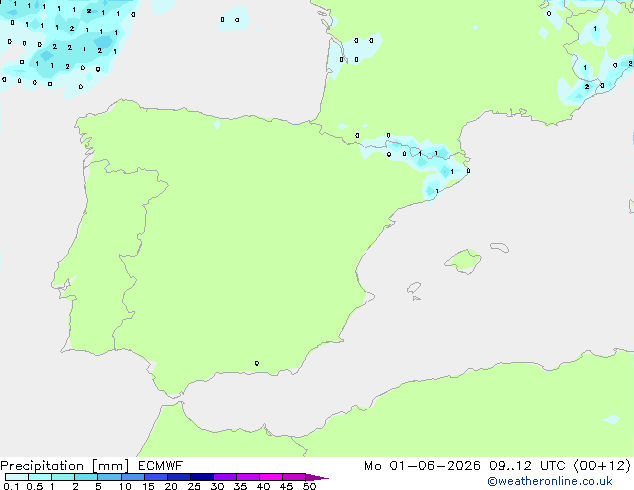
Task: Pick the 1–2 mm cyan legend swatch
Action: [63, 477]
